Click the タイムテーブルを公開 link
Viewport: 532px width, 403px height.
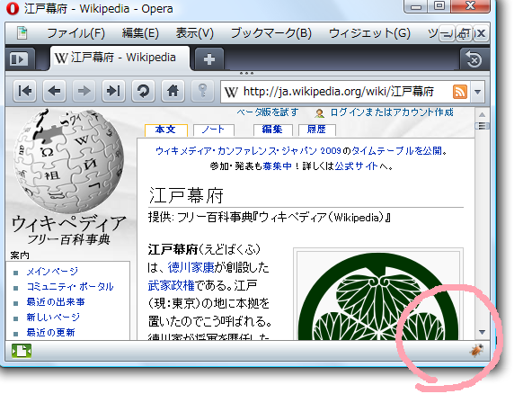tap(396, 151)
